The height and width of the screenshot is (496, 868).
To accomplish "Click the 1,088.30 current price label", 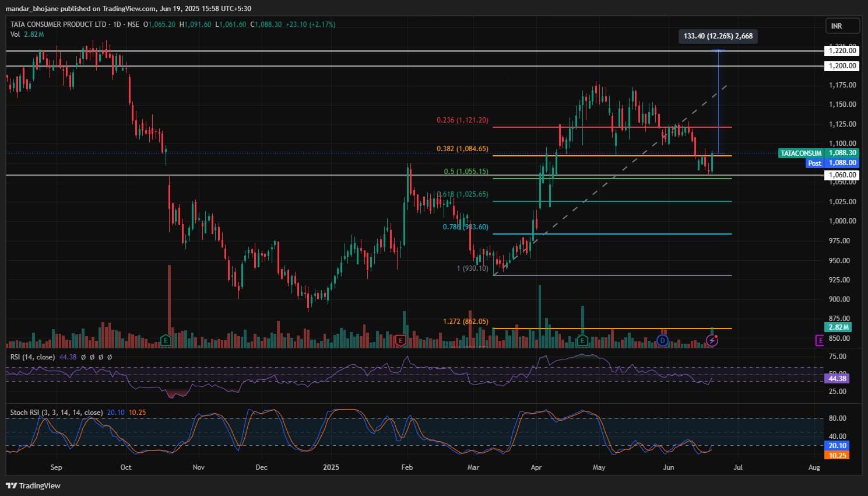I will click(x=842, y=153).
